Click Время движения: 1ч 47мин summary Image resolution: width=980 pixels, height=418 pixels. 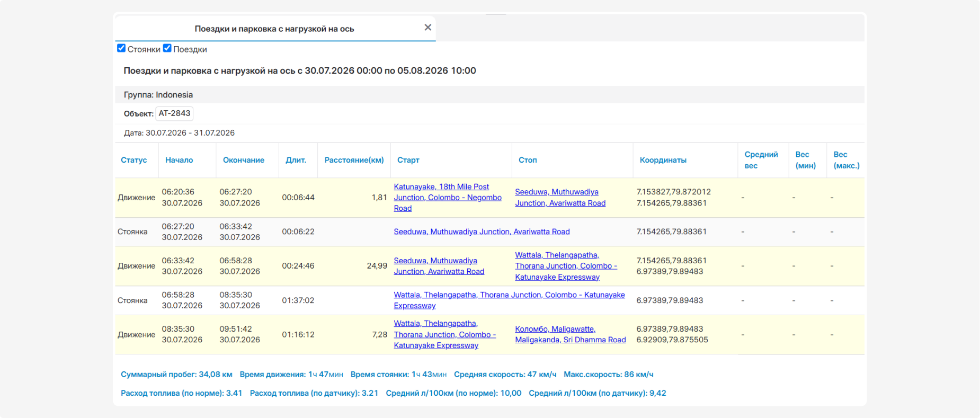[x=291, y=375]
